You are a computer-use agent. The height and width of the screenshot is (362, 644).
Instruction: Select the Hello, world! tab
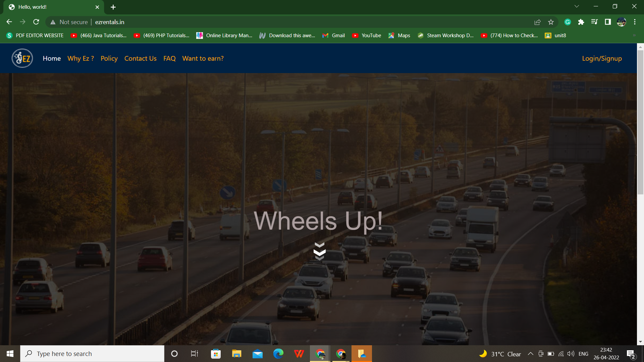click(54, 7)
